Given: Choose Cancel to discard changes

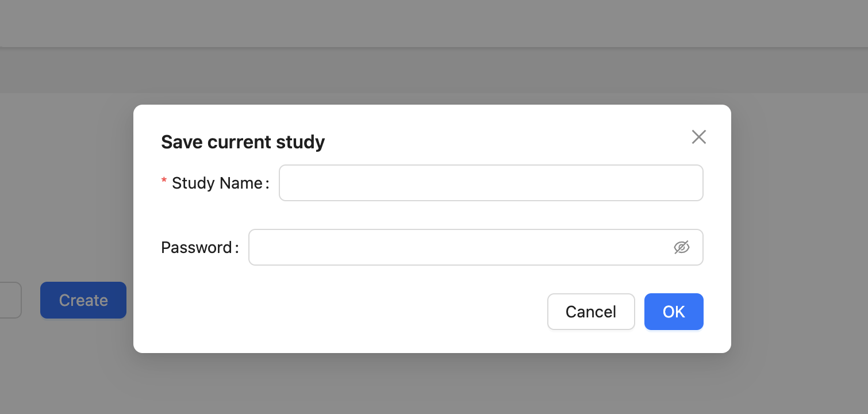Looking at the screenshot, I should coord(590,311).
